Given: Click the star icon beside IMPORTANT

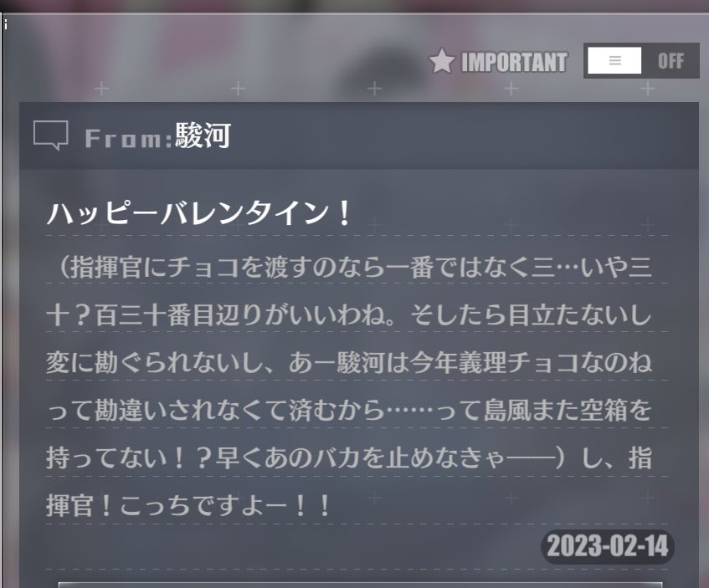Looking at the screenshot, I should (x=441, y=60).
